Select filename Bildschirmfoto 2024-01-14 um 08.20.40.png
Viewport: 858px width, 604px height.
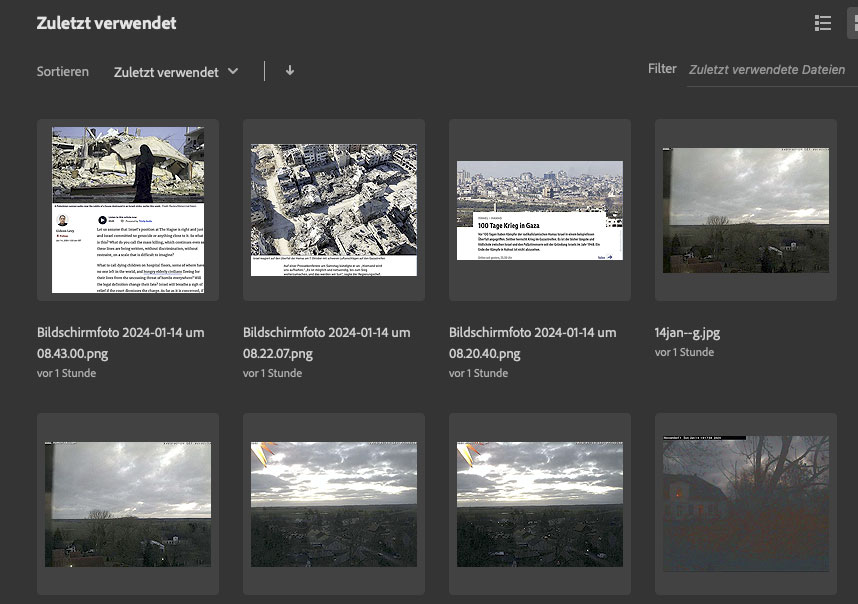click(532, 342)
